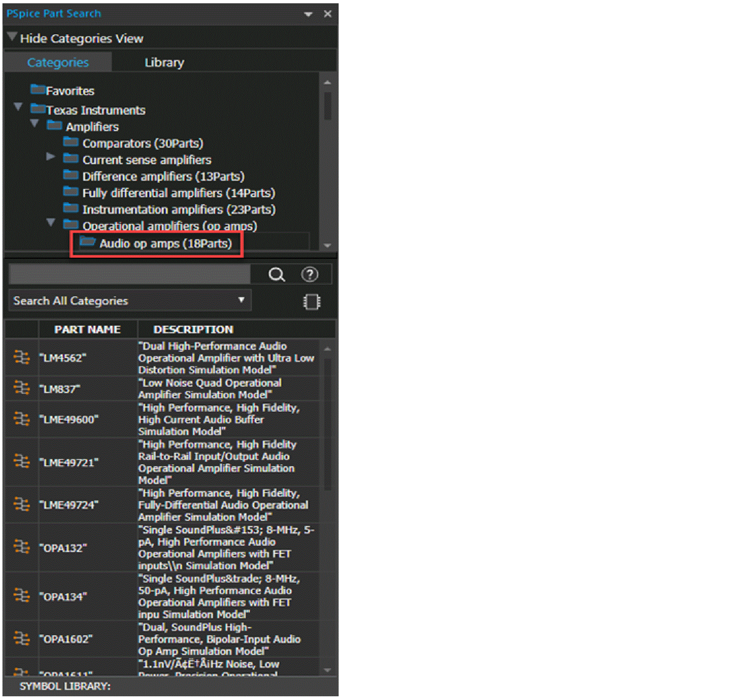This screenshot has height=700, width=742.
Task: Click the Audio op amps folder icon
Action: tap(87, 241)
